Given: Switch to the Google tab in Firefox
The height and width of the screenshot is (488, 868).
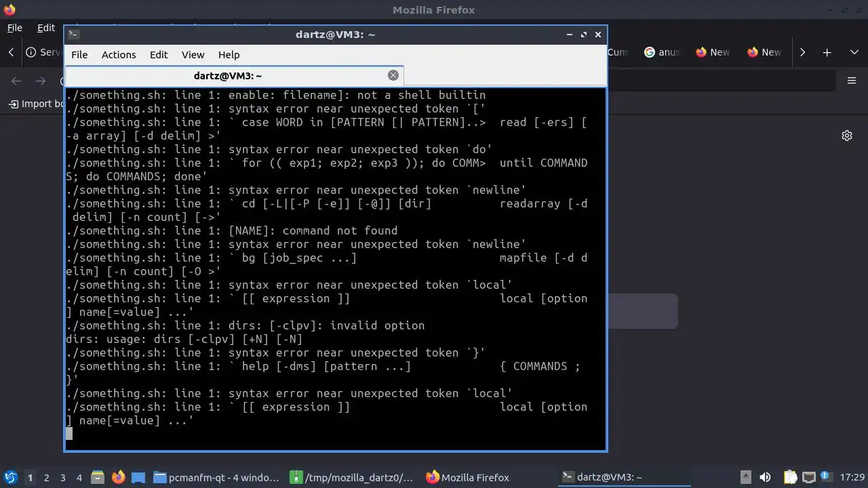Looking at the screenshot, I should click(x=662, y=52).
